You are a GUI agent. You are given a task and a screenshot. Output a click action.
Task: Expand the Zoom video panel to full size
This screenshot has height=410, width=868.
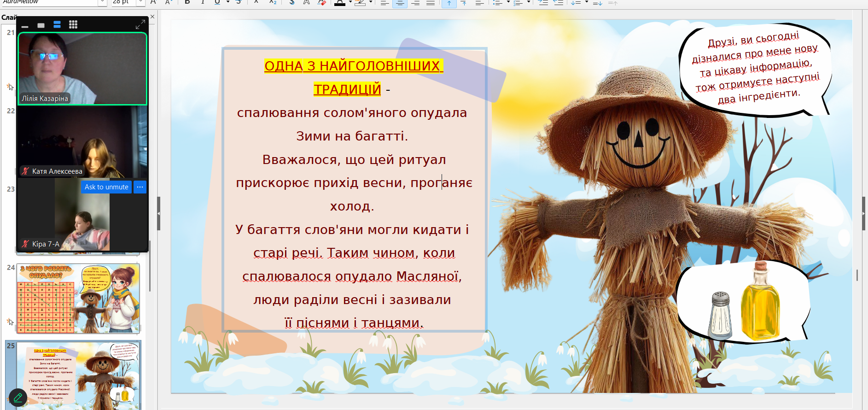[x=140, y=24]
